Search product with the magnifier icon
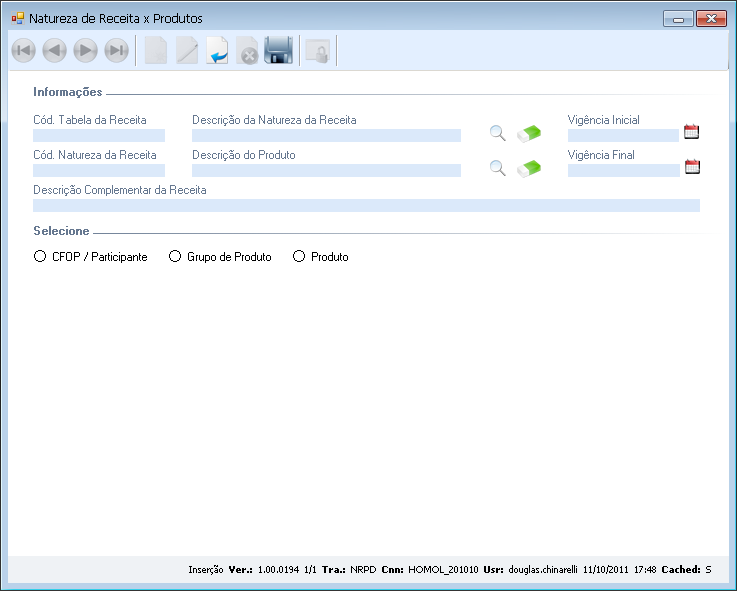Viewport: 737px width, 591px height. pos(497,168)
